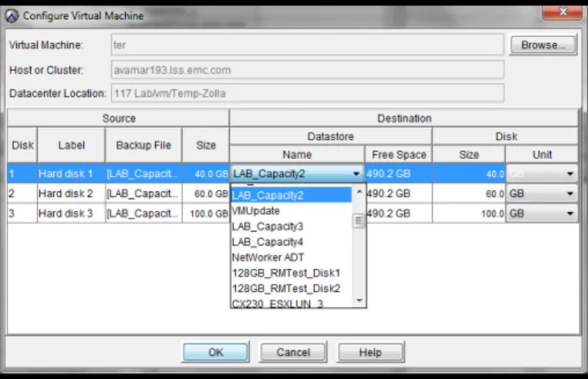The width and height of the screenshot is (588, 379).
Task: Choose 128GB_RMTest_Disk1 datastore
Action: [x=292, y=272]
